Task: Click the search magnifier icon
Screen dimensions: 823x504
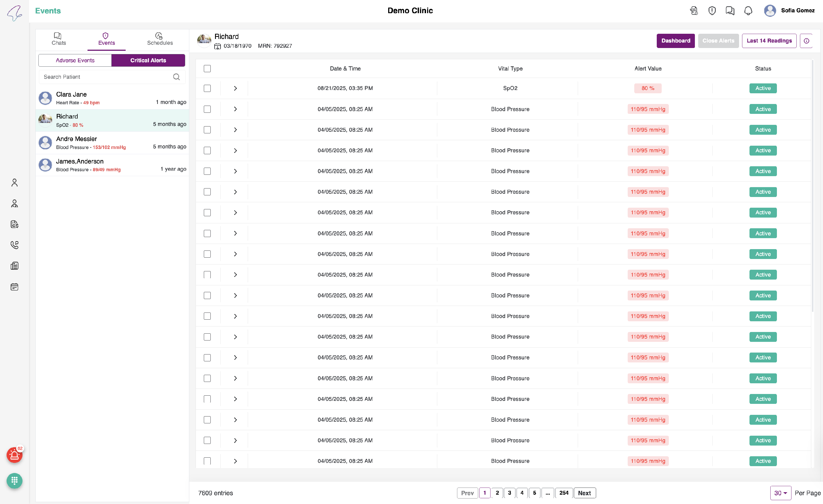Action: [x=176, y=77]
